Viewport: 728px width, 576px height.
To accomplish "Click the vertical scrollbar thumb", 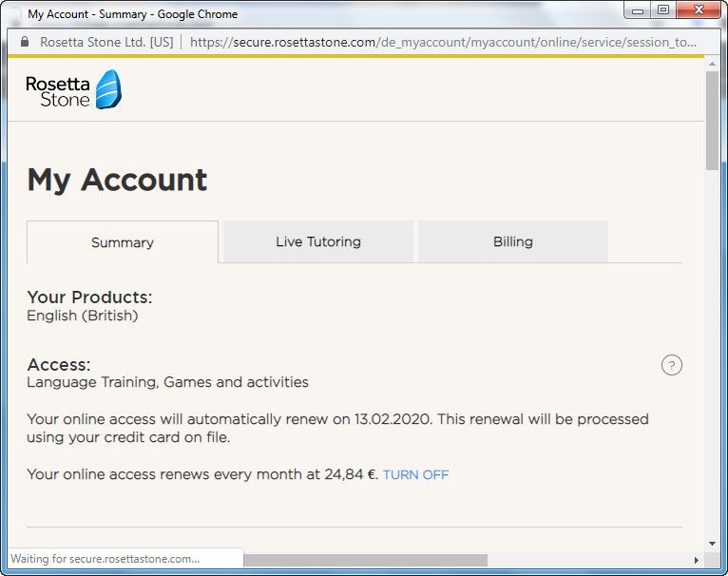I will [712, 121].
